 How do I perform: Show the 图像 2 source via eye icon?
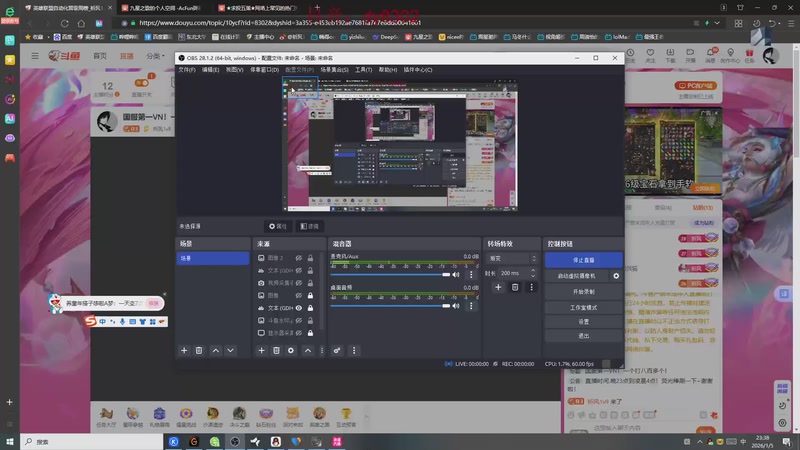click(x=298, y=258)
